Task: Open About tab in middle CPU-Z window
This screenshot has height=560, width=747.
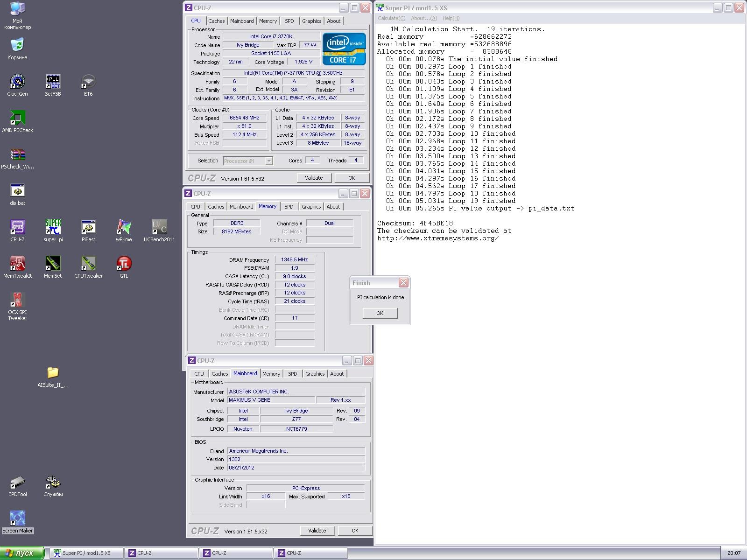Action: point(333,207)
